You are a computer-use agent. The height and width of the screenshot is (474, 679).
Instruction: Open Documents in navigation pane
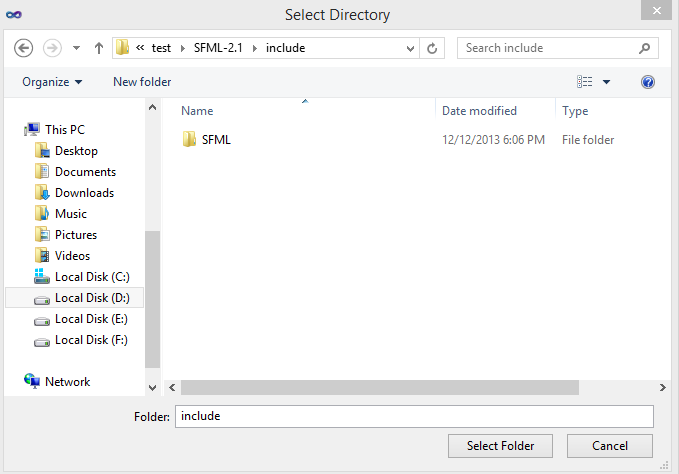[x=85, y=172]
